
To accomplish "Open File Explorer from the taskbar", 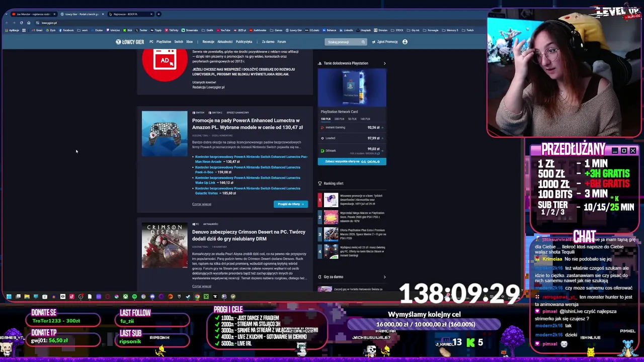I will pos(27,297).
